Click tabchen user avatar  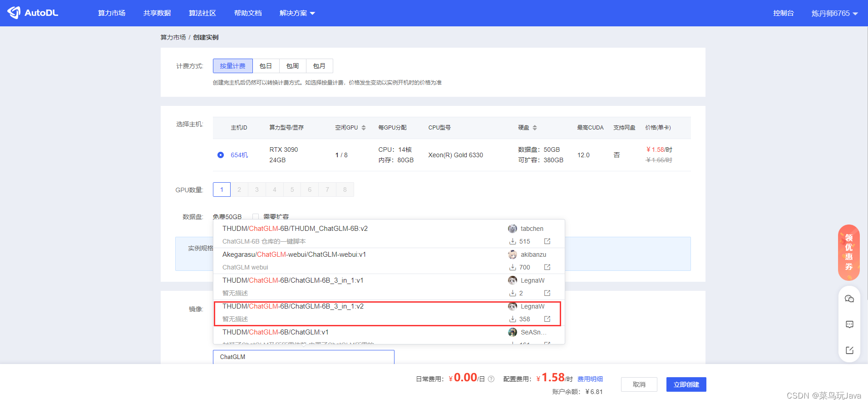pos(513,229)
